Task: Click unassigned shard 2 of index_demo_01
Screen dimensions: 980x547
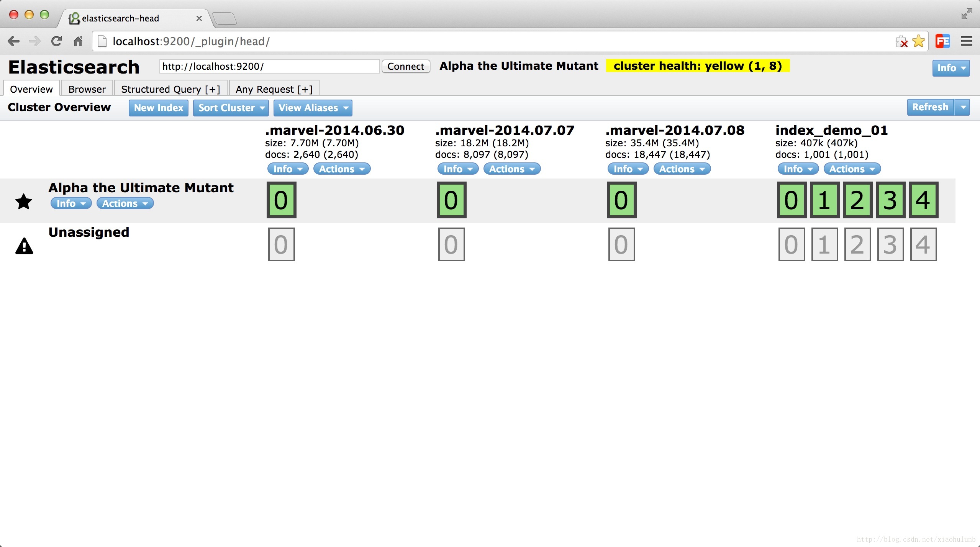Action: pos(857,244)
